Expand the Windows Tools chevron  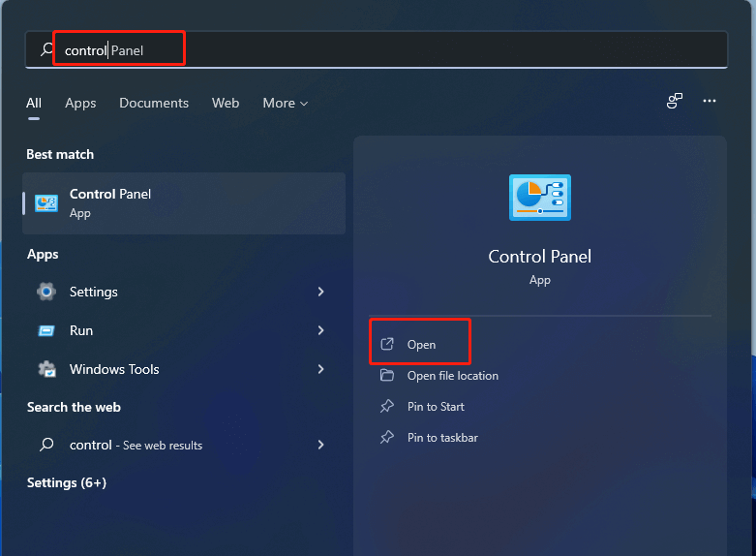point(321,369)
